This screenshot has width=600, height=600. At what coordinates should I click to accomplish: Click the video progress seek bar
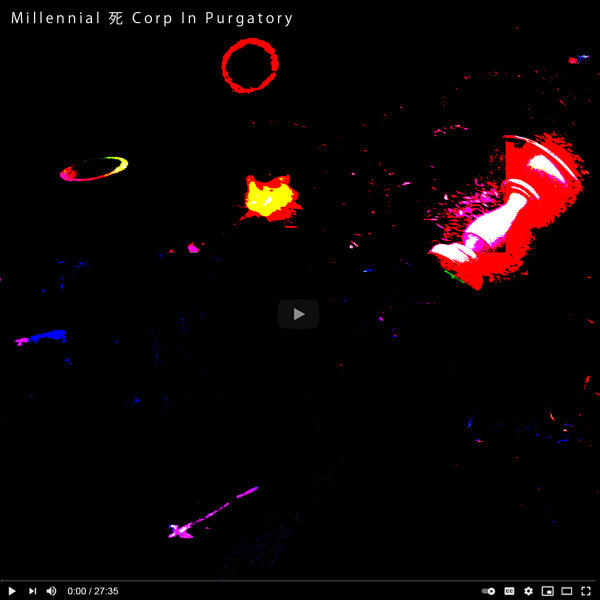pyautogui.click(x=300, y=580)
